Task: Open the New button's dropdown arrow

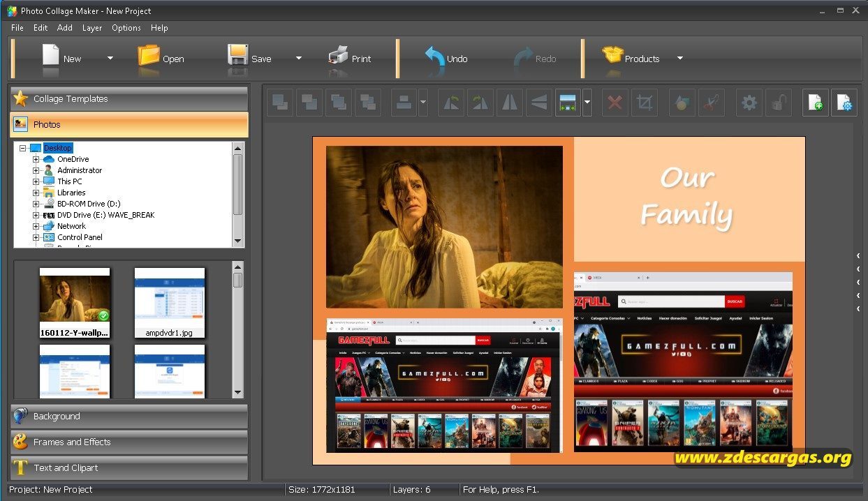Action: click(x=110, y=59)
